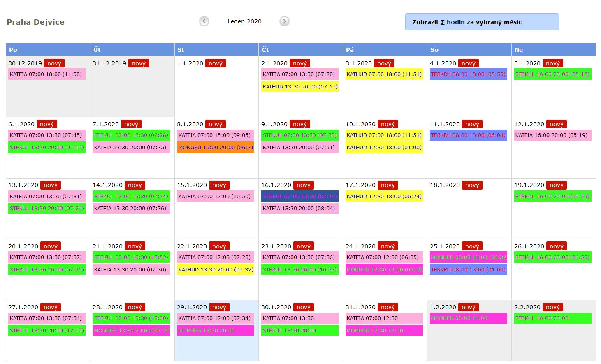Open KATHUD 12:30 18:00 shift on 17.1.2020
The width and height of the screenshot is (601, 364).
(x=384, y=197)
